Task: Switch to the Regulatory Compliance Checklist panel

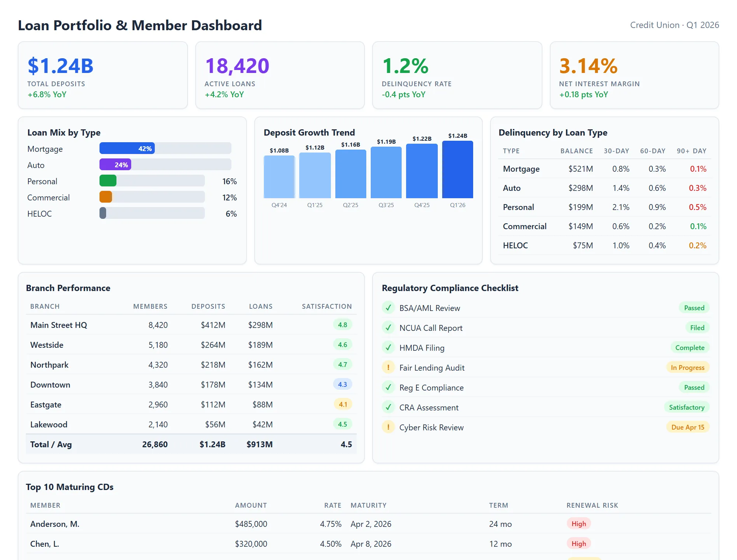Action: click(450, 288)
